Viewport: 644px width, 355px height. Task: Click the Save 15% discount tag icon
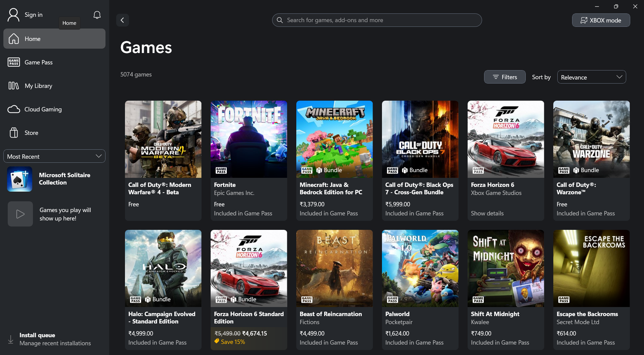coord(217,342)
